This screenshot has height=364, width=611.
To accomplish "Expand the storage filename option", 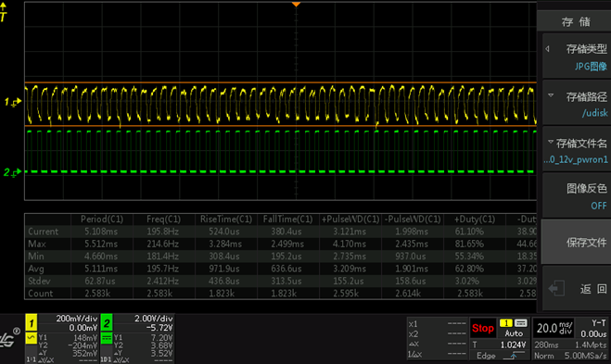I will 577,150.
